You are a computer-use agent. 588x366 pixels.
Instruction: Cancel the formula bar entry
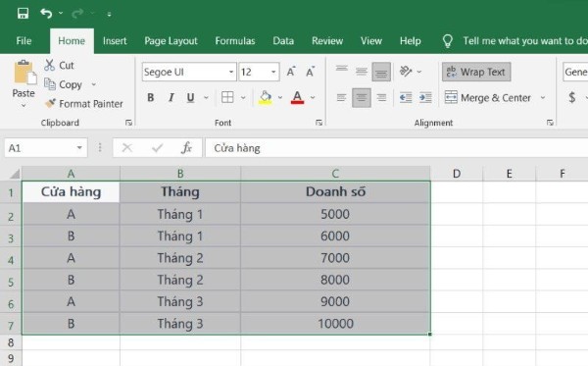[x=126, y=148]
